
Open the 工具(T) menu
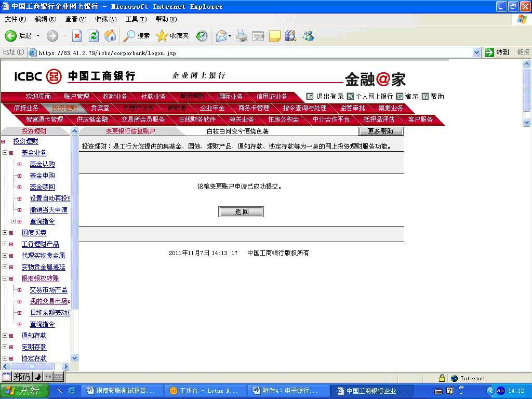point(136,19)
